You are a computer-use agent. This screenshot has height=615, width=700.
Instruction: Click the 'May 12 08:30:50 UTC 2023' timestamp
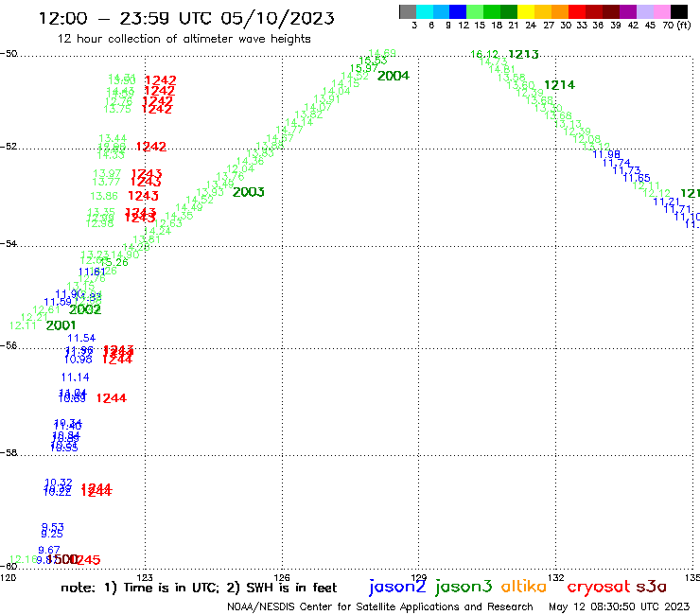click(x=620, y=607)
